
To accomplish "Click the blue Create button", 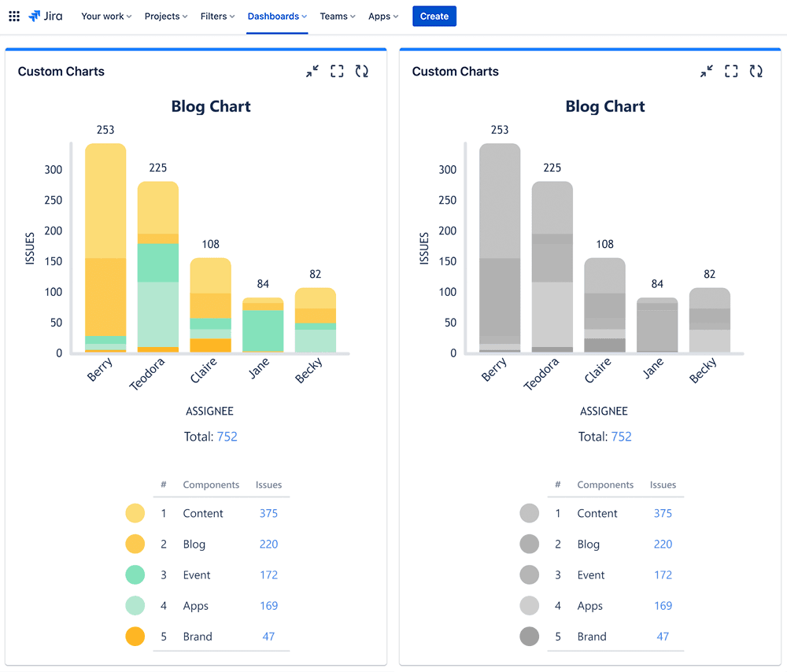I will tap(434, 16).
